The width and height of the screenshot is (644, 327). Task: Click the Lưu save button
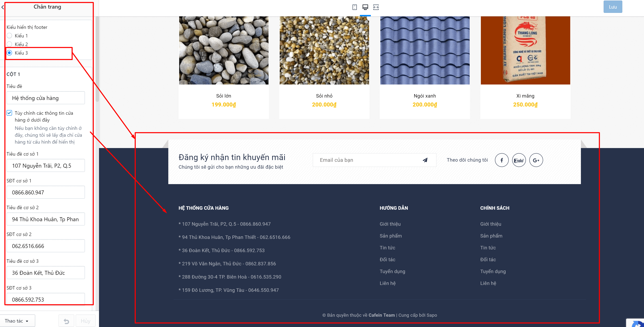(613, 7)
